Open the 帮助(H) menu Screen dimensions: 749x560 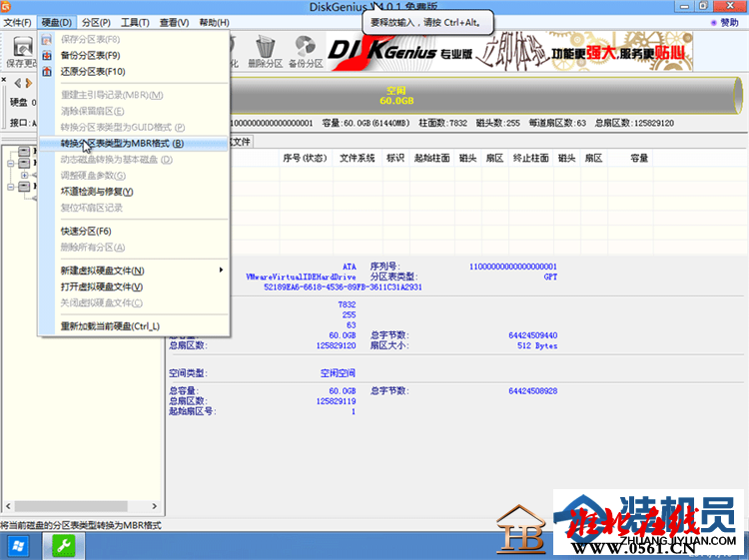click(x=214, y=22)
